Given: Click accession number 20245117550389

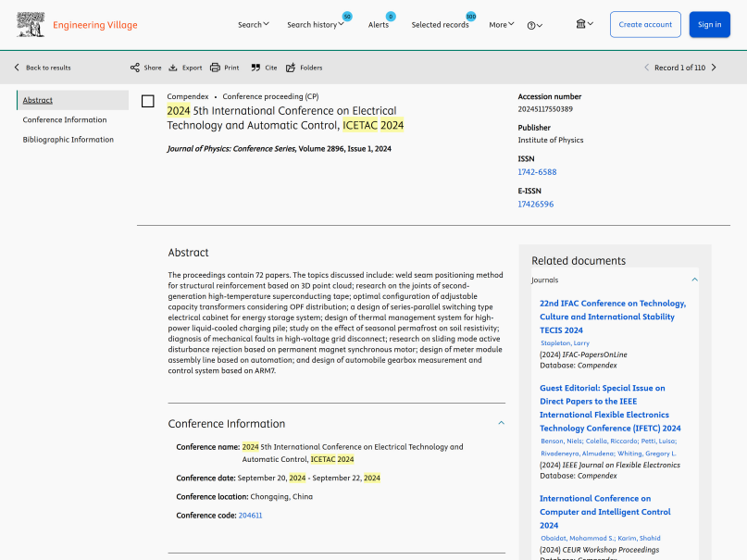Looking at the screenshot, I should [545, 108].
